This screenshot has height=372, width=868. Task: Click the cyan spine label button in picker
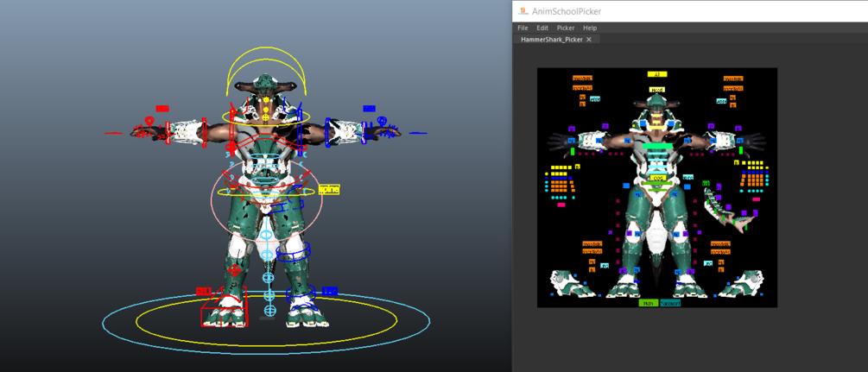click(x=688, y=177)
